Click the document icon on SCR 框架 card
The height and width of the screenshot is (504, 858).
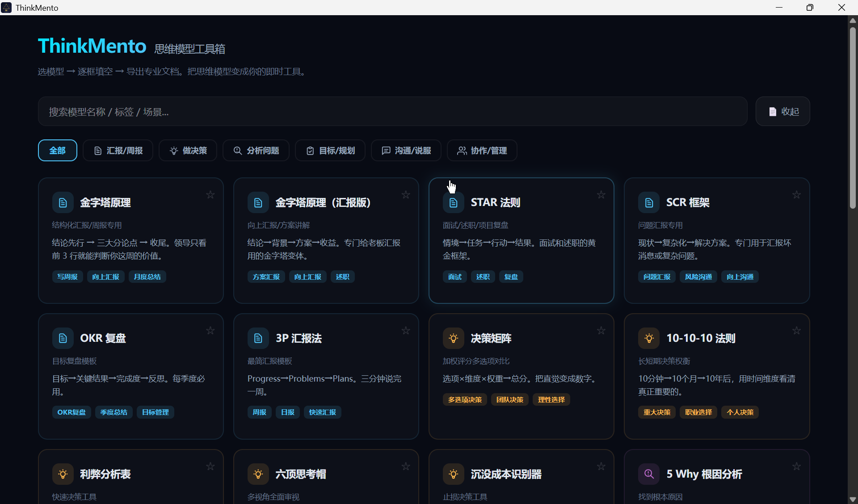click(x=649, y=203)
